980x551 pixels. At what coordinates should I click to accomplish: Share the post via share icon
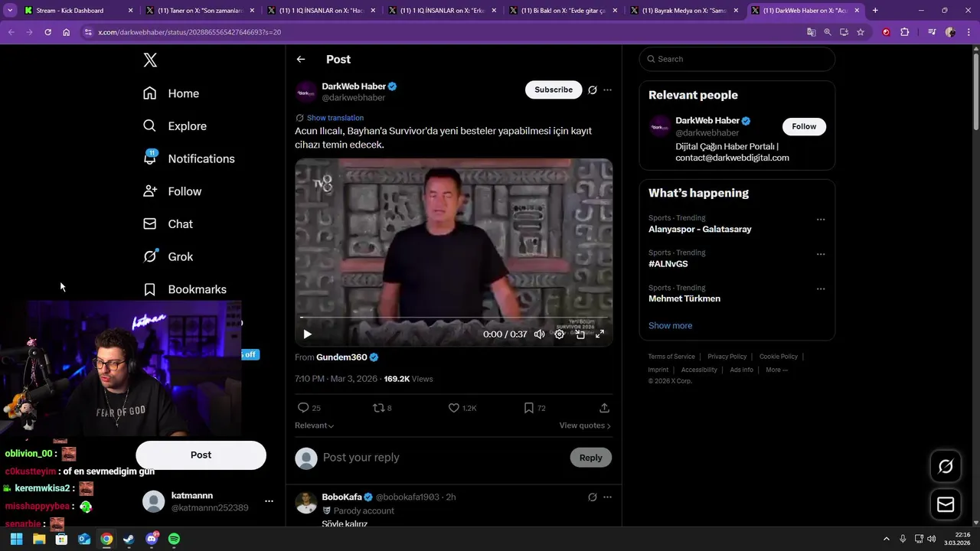(604, 408)
